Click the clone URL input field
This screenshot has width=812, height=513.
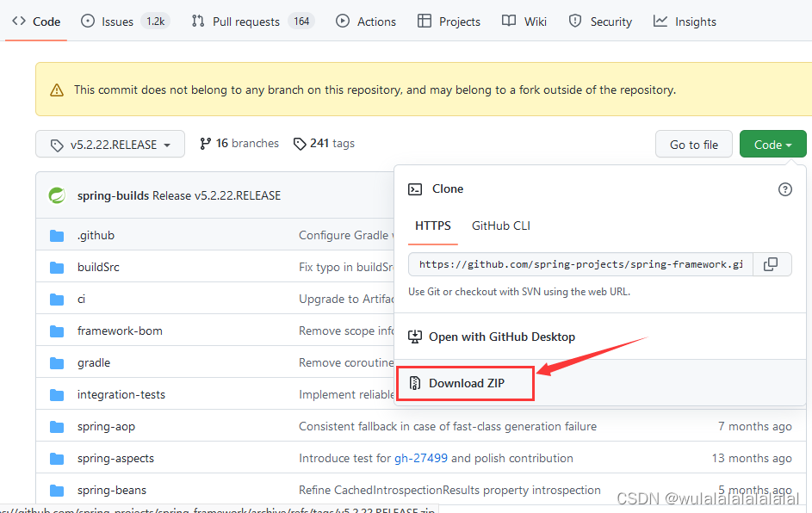pyautogui.click(x=580, y=264)
